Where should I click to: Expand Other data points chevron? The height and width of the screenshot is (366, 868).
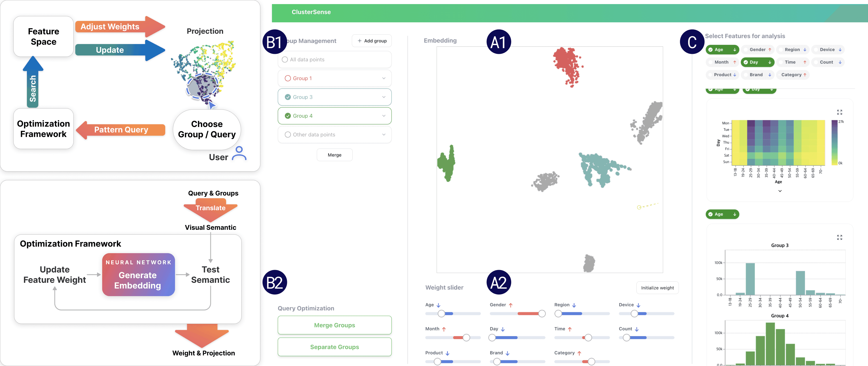coord(383,135)
